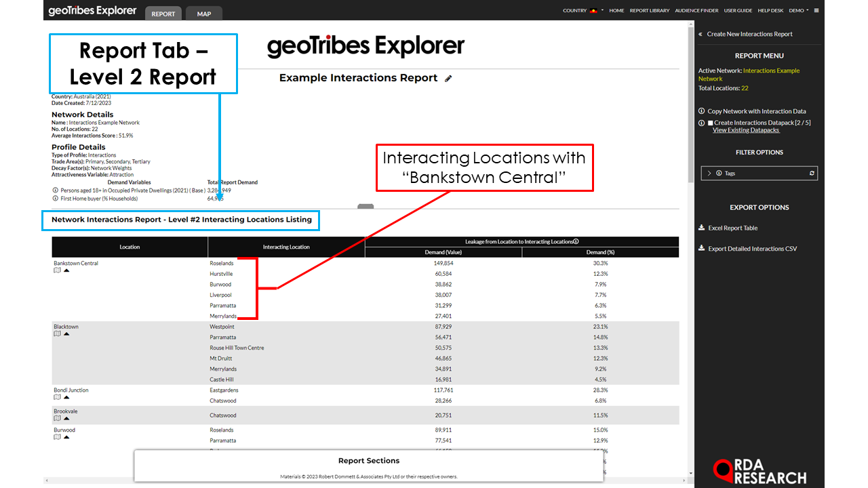868x488 pixels.
Task: Show info icon in Leakage column header
Action: 576,241
